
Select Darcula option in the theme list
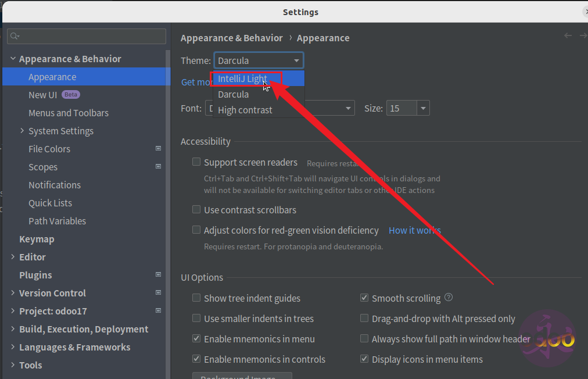[x=259, y=94]
